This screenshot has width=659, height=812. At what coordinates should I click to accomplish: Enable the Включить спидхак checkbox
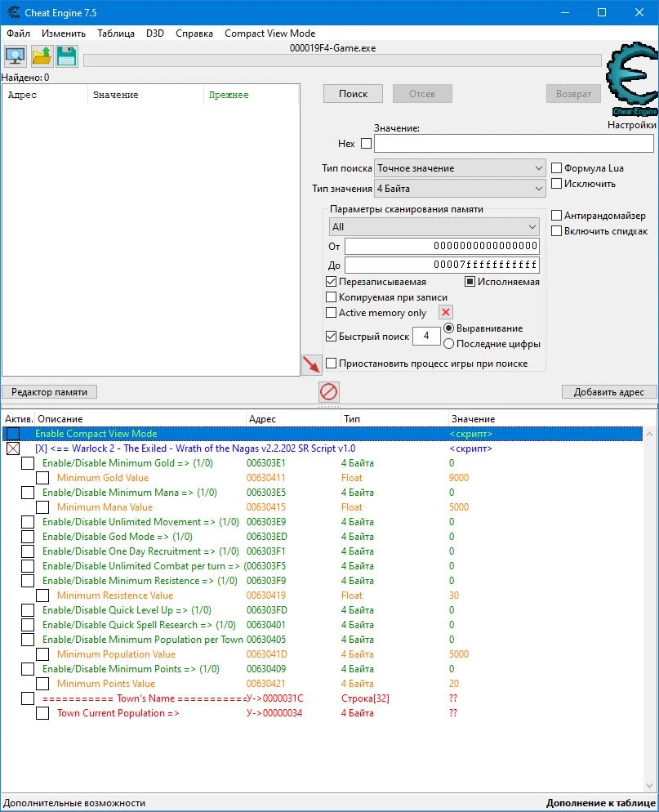click(x=556, y=231)
